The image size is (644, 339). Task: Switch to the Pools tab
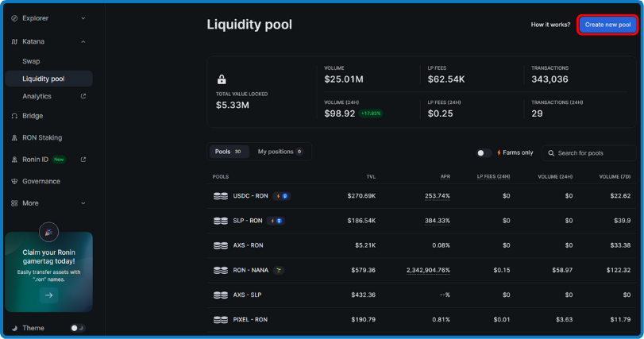tap(229, 152)
